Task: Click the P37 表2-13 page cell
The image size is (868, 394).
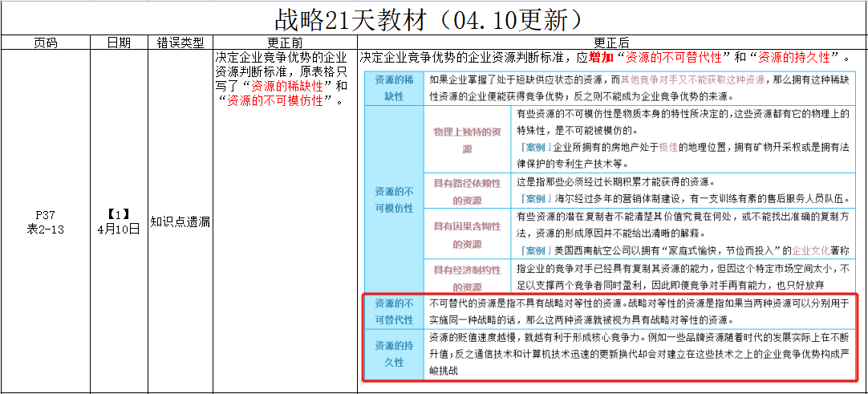Action: click(x=45, y=221)
